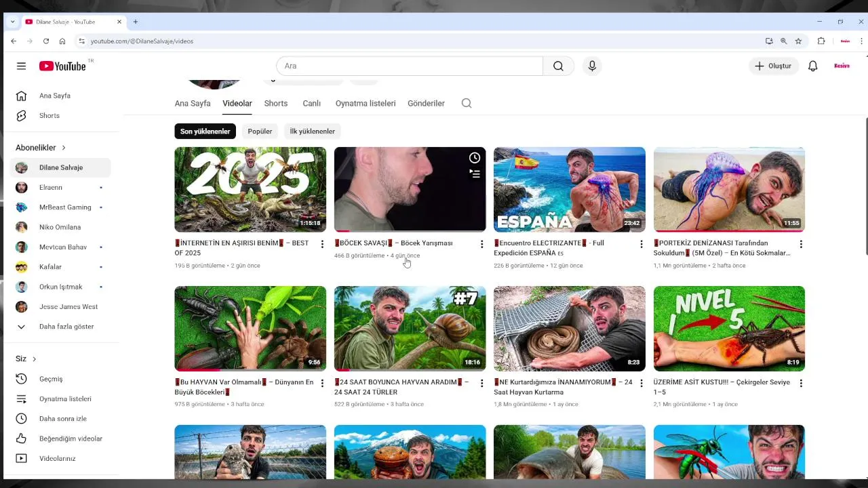868x488 pixels.
Task: Open Dilane Salvaje subscription
Action: point(61,167)
